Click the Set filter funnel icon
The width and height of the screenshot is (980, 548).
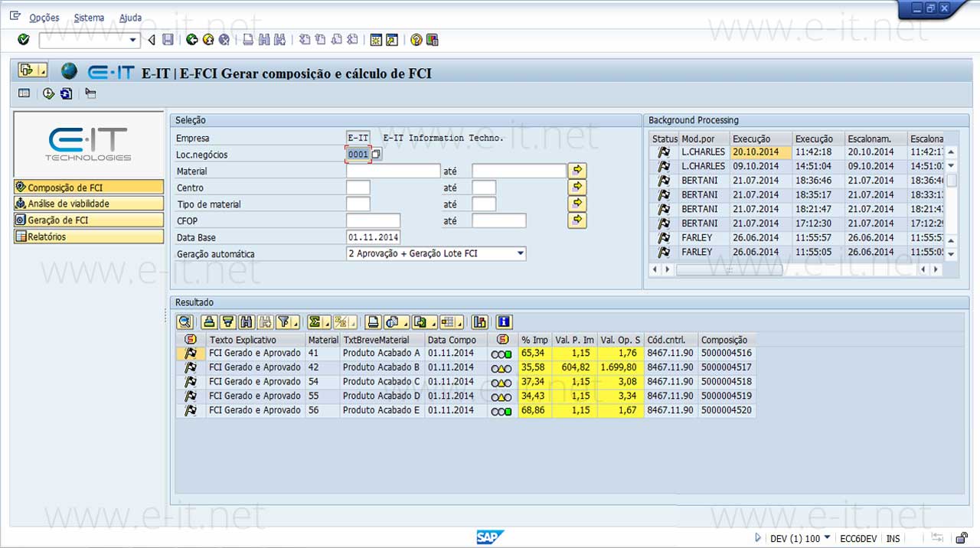click(286, 322)
